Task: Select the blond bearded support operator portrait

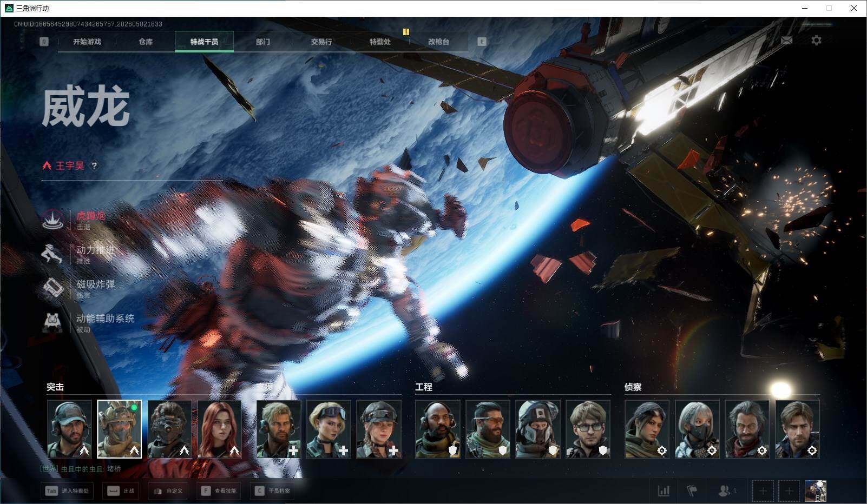Action: pos(279,429)
